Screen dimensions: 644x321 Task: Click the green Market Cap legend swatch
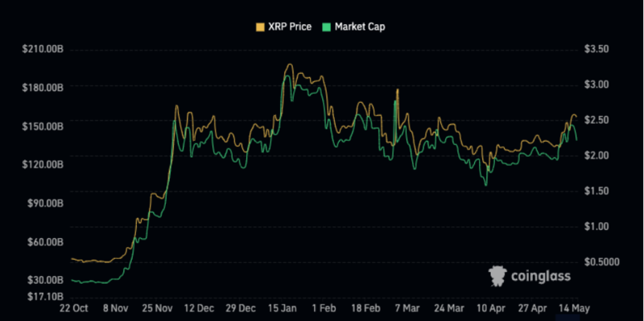[x=327, y=27]
